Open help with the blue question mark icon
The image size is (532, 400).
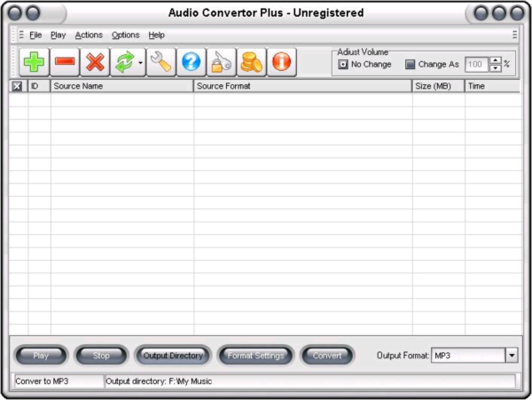pos(191,62)
